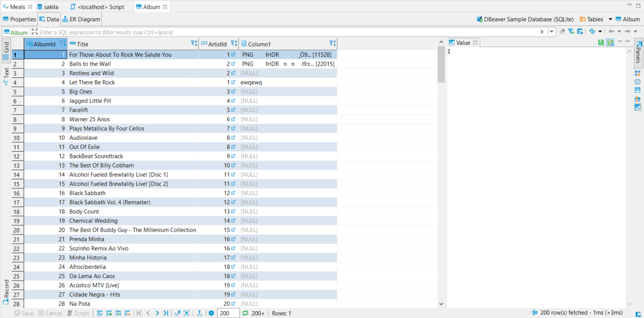This screenshot has width=644, height=318.
Task: Click the 'Chemical Wedding' title cell
Action: 133,221
